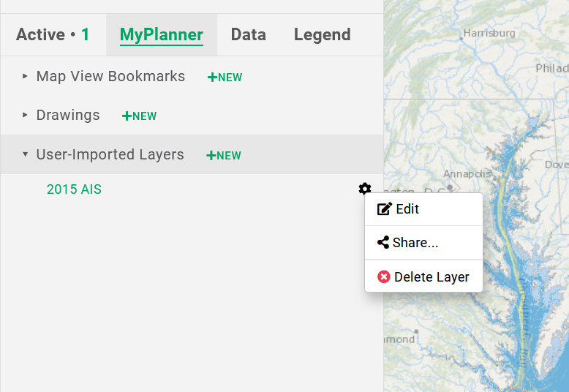Click the Share icon in the layer menu
The width and height of the screenshot is (569, 392).
click(x=383, y=243)
